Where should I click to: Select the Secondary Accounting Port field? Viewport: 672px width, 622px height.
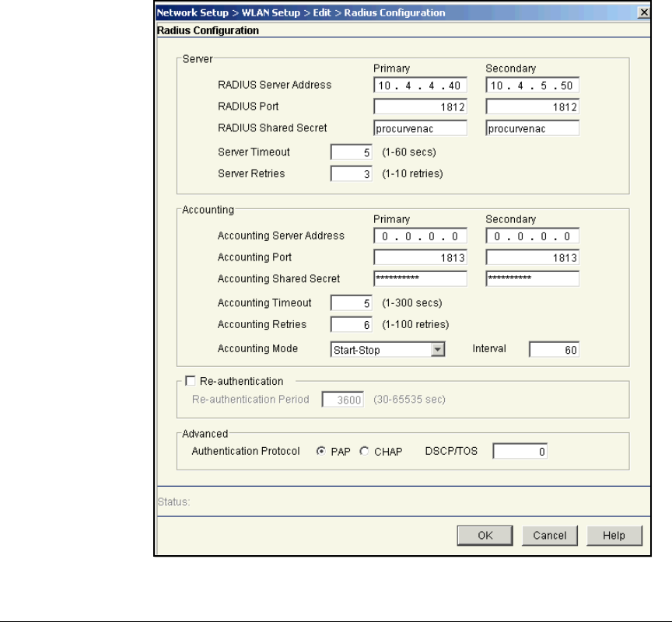click(x=532, y=257)
